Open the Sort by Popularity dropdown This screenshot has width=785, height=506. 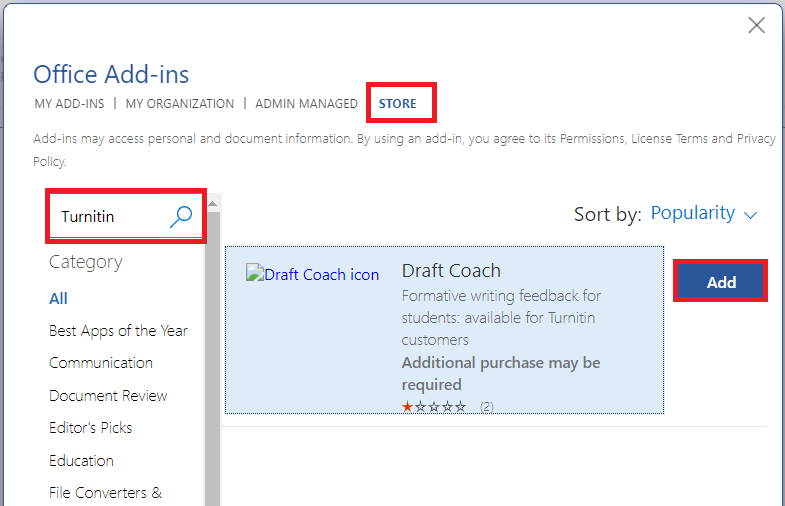pos(704,213)
